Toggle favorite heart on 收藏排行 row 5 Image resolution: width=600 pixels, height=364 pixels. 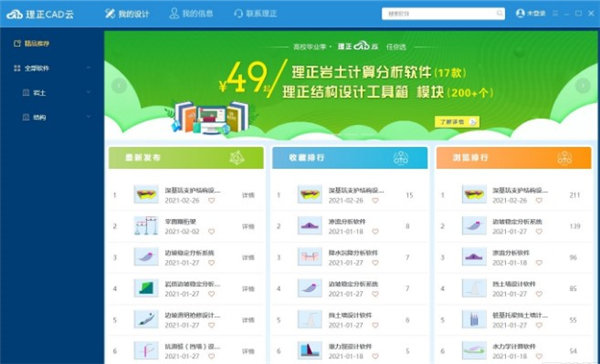pos(375,325)
